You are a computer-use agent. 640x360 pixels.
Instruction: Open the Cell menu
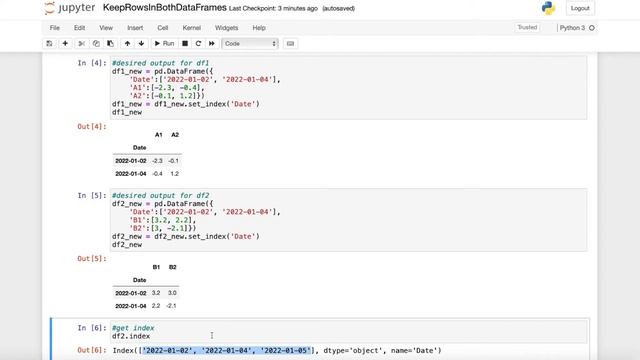[162, 28]
